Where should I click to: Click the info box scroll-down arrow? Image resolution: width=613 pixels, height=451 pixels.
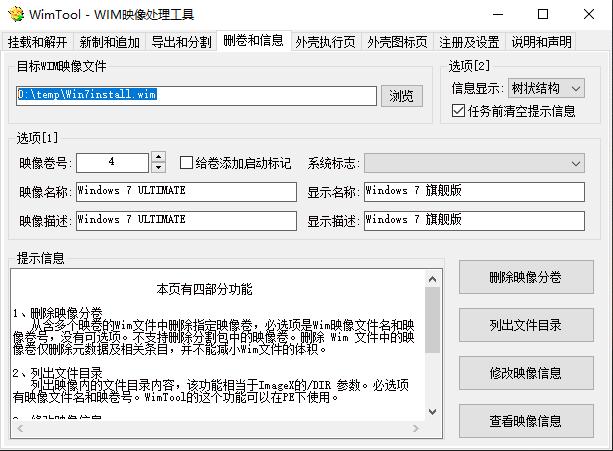click(x=432, y=412)
